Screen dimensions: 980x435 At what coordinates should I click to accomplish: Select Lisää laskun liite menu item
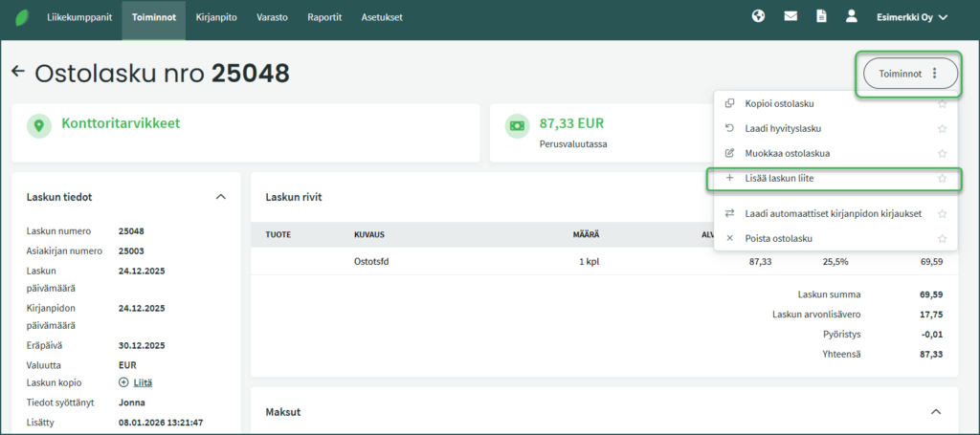779,178
